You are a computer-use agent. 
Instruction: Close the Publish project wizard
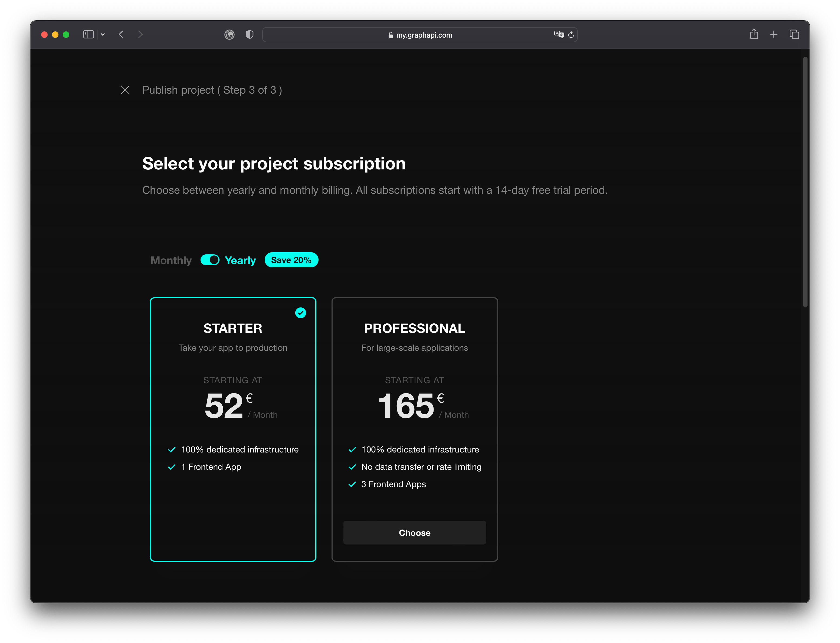(x=125, y=90)
